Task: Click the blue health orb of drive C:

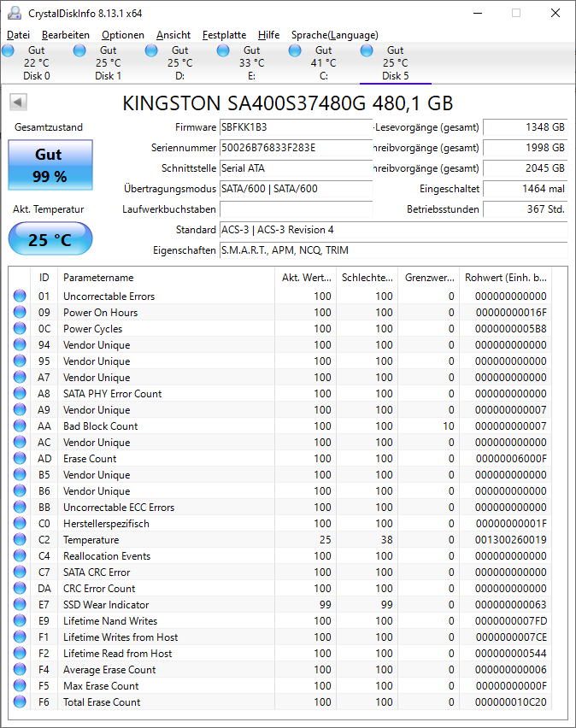Action: pyautogui.click(x=295, y=50)
